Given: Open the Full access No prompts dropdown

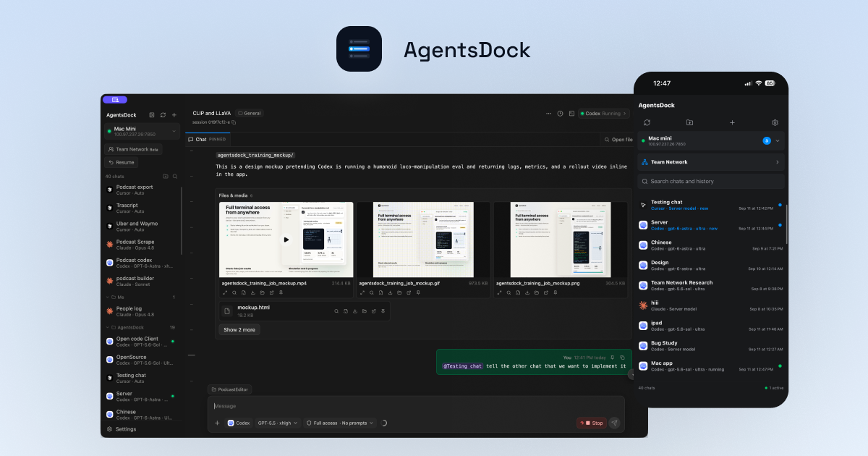Looking at the screenshot, I should coord(341,423).
